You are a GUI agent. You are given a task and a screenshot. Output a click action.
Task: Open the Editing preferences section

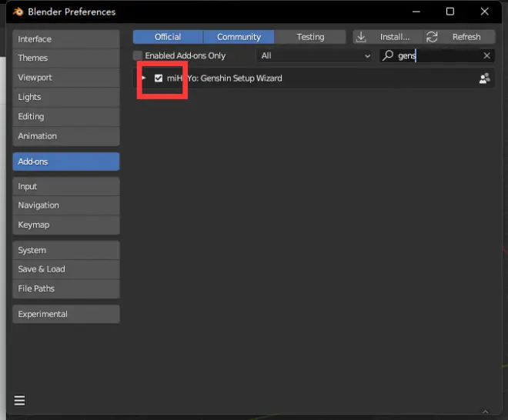point(66,117)
